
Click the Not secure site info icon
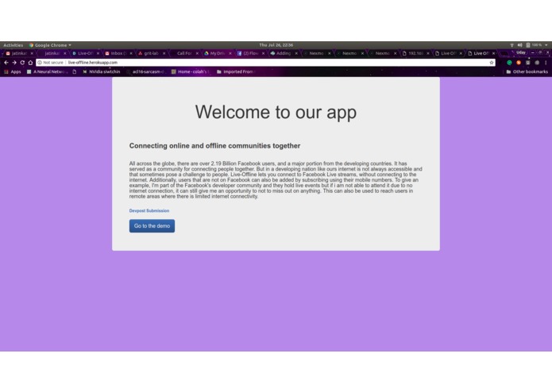pyautogui.click(x=40, y=63)
